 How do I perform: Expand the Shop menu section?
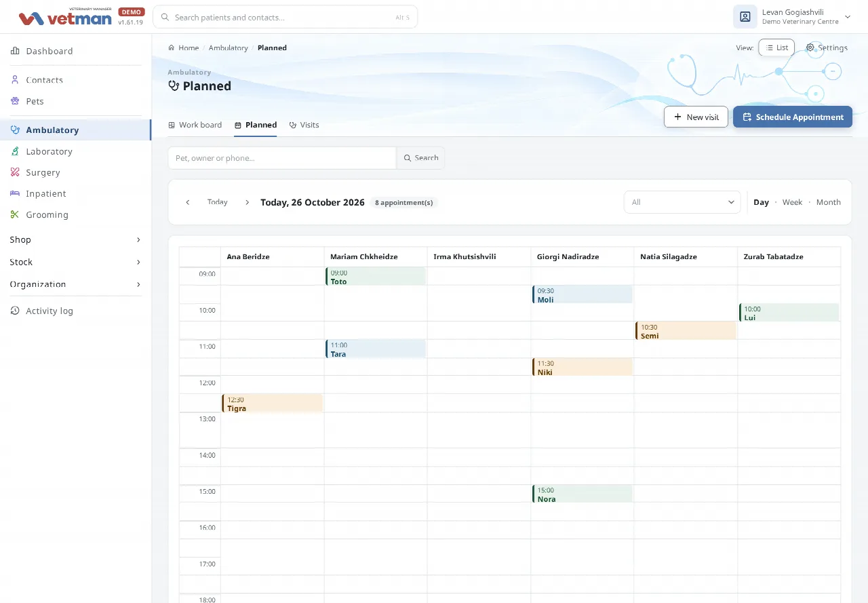75,239
